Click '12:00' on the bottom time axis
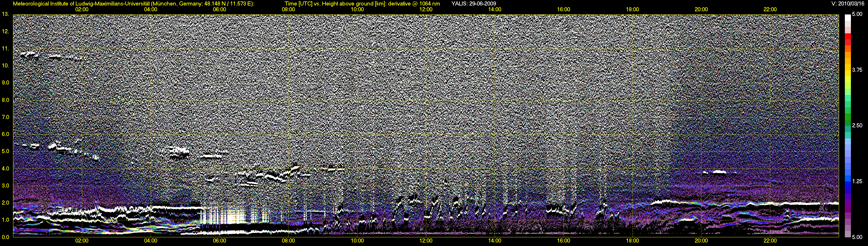The height and width of the screenshot is (246, 868). (x=426, y=241)
